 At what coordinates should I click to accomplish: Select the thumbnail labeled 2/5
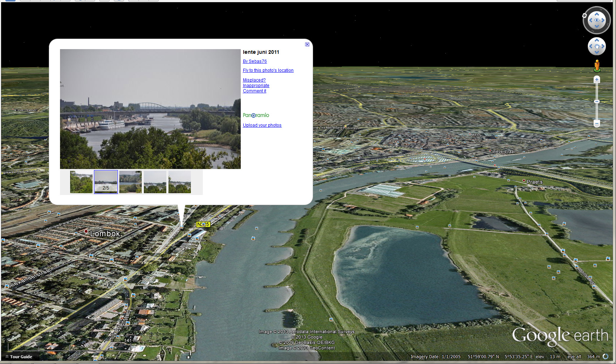coord(106,182)
